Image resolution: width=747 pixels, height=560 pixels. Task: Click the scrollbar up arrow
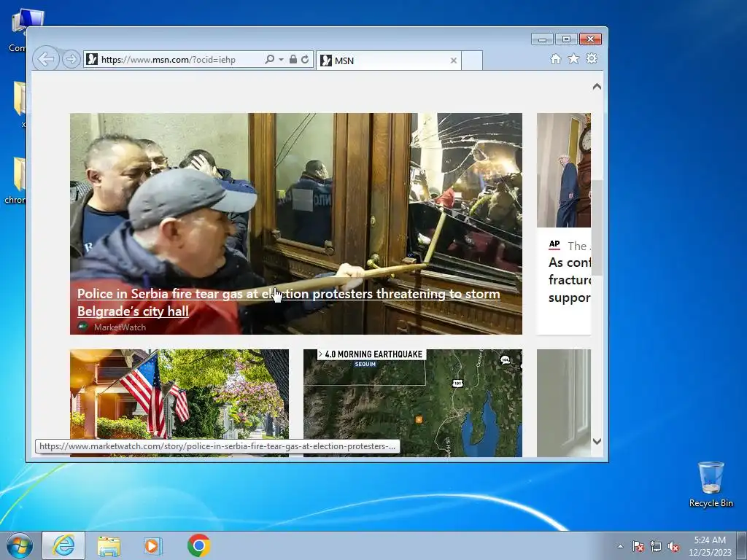tap(597, 87)
